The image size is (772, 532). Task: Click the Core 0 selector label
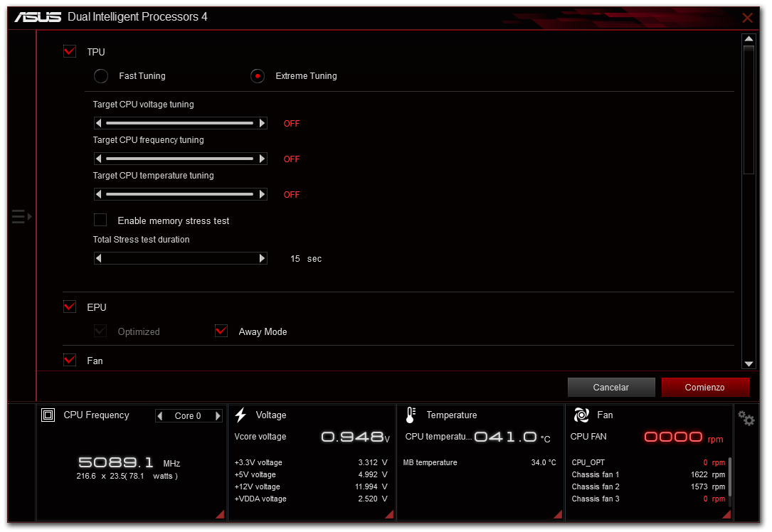point(188,416)
